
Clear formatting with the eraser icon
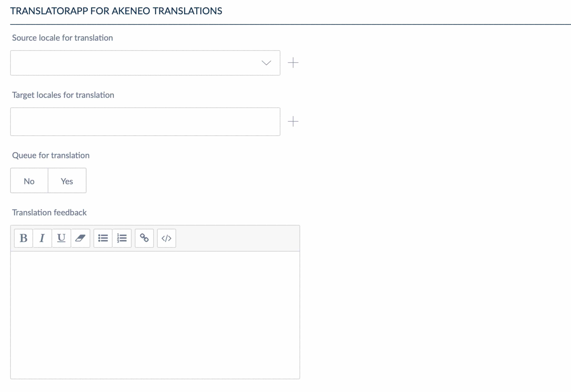[x=81, y=238]
